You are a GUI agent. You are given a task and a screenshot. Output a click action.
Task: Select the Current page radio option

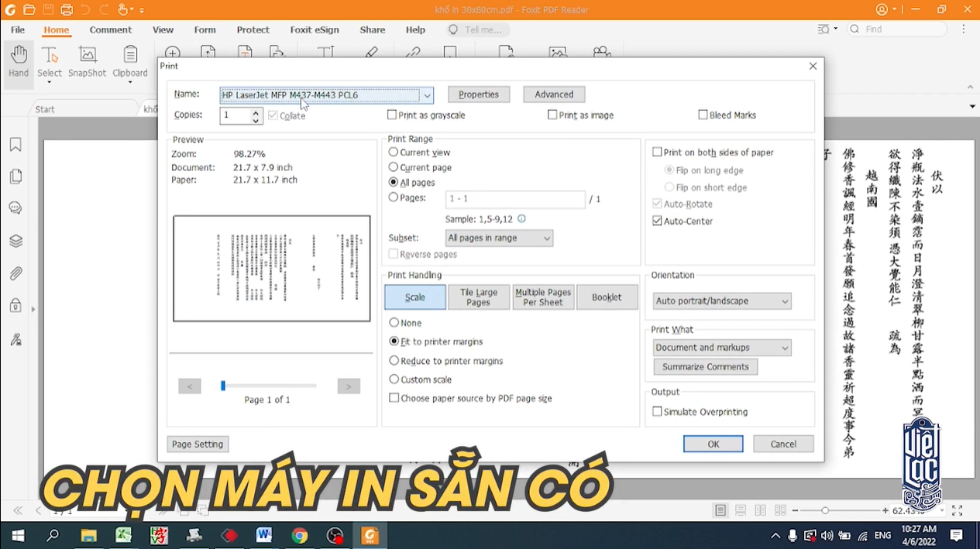tap(394, 167)
